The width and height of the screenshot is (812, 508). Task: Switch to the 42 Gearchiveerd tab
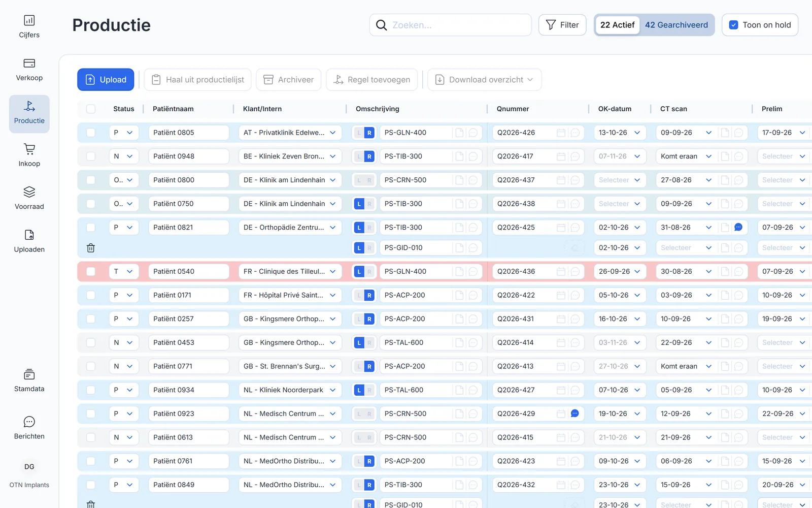pos(676,25)
